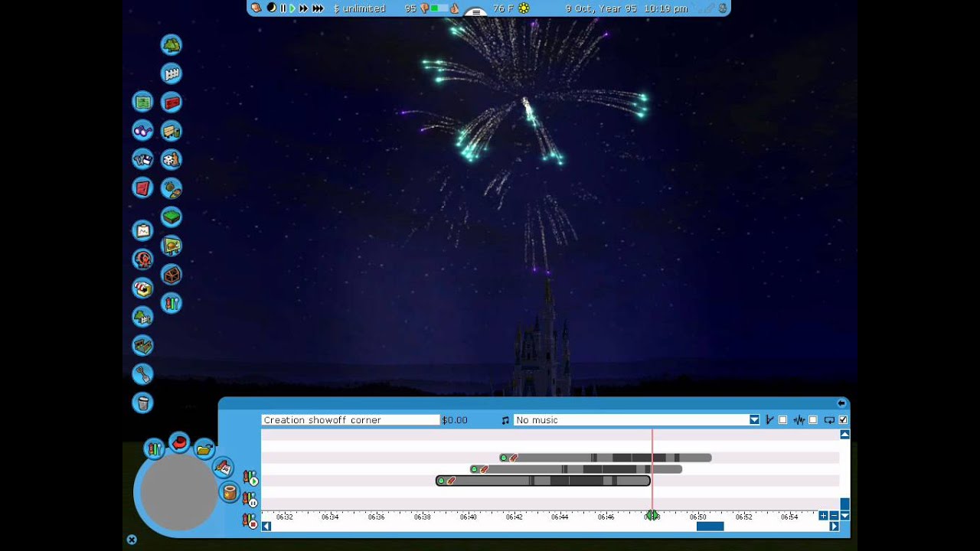The width and height of the screenshot is (980, 551).
Task: Click the horizontal timeline scrollbar thumb
Action: click(710, 527)
